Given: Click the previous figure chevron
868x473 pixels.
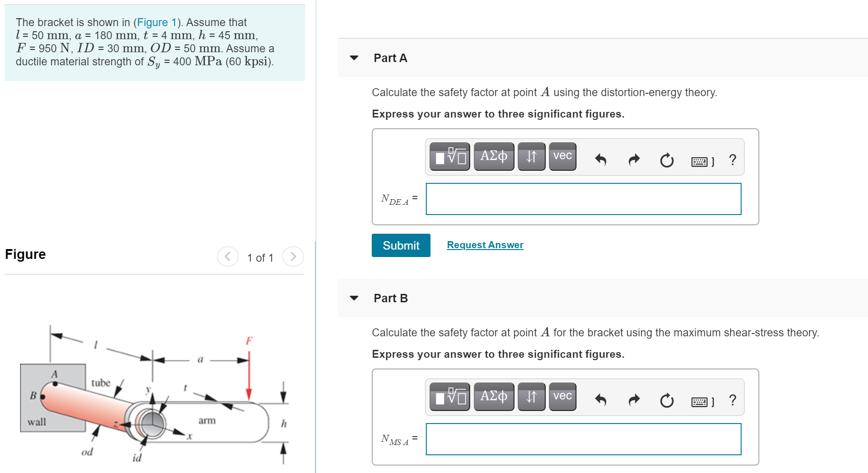Looking at the screenshot, I should pos(228,257).
